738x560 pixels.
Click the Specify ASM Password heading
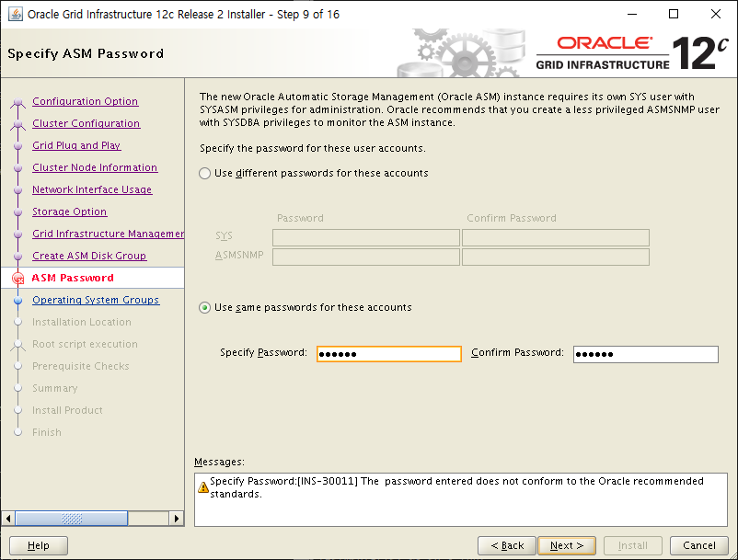(86, 53)
